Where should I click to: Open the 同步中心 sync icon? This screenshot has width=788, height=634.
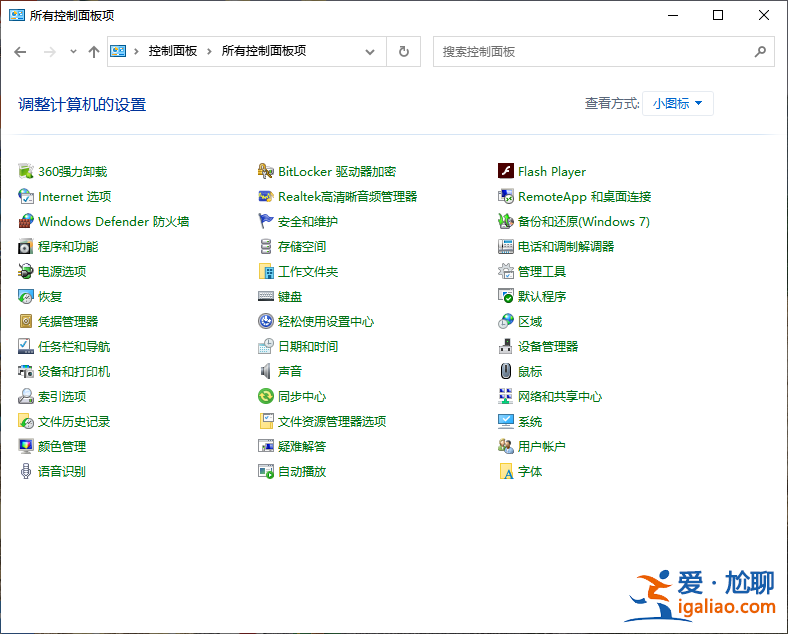coord(265,396)
